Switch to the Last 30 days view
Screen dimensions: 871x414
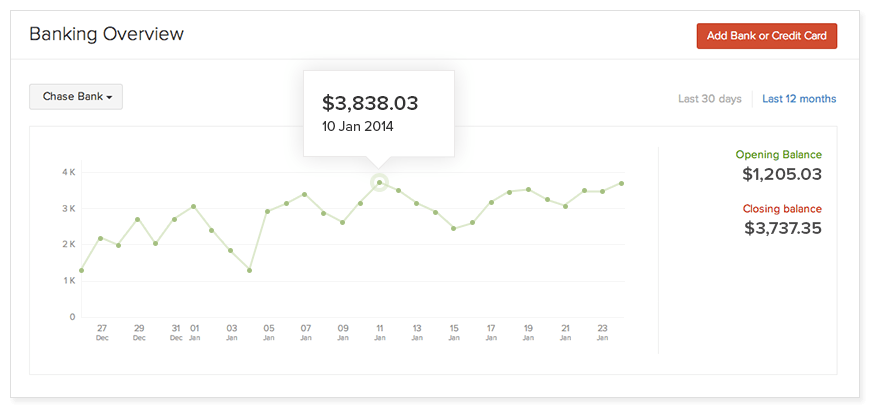tap(709, 99)
